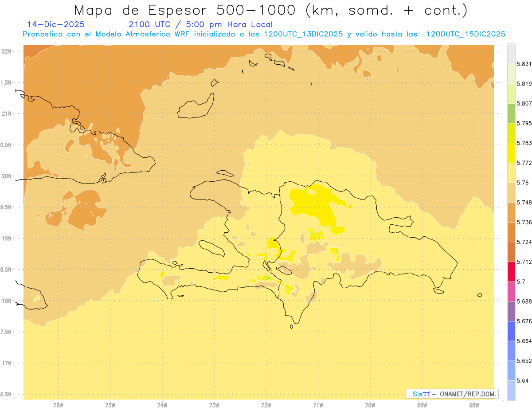Pick the red legend band between 5.7 and 5.712
The width and height of the screenshot is (532, 411).
coord(511,271)
